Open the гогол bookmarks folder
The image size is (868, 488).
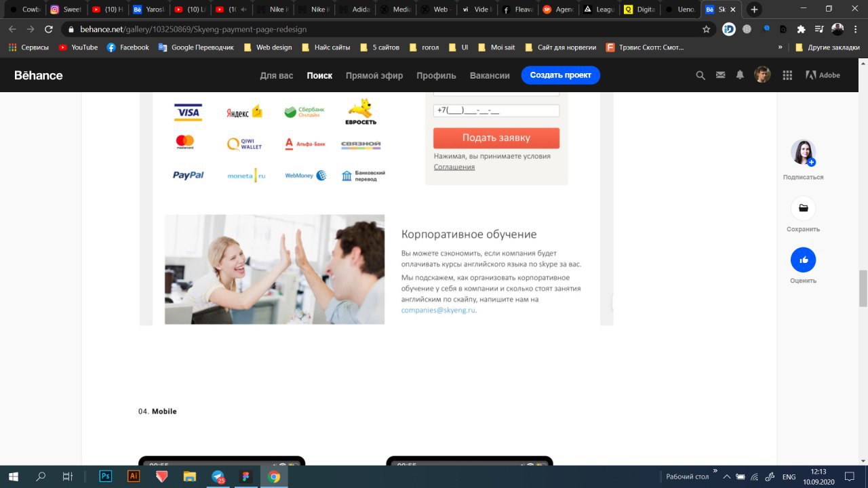(423, 47)
